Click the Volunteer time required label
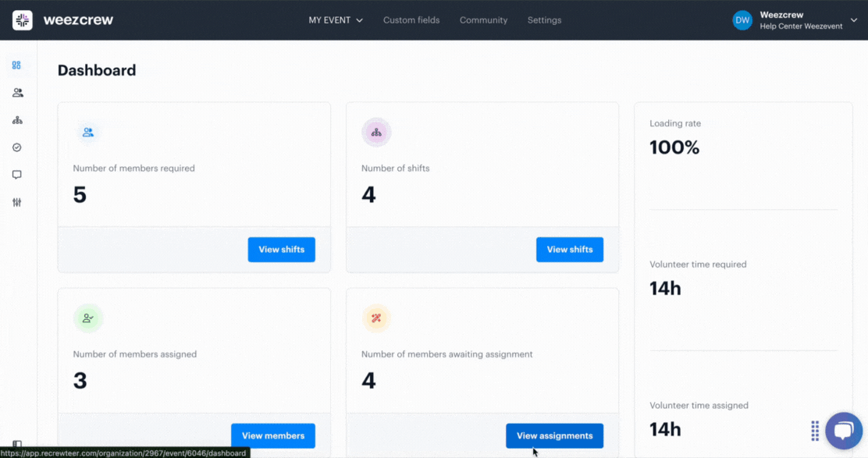This screenshot has height=458, width=868. click(x=698, y=265)
